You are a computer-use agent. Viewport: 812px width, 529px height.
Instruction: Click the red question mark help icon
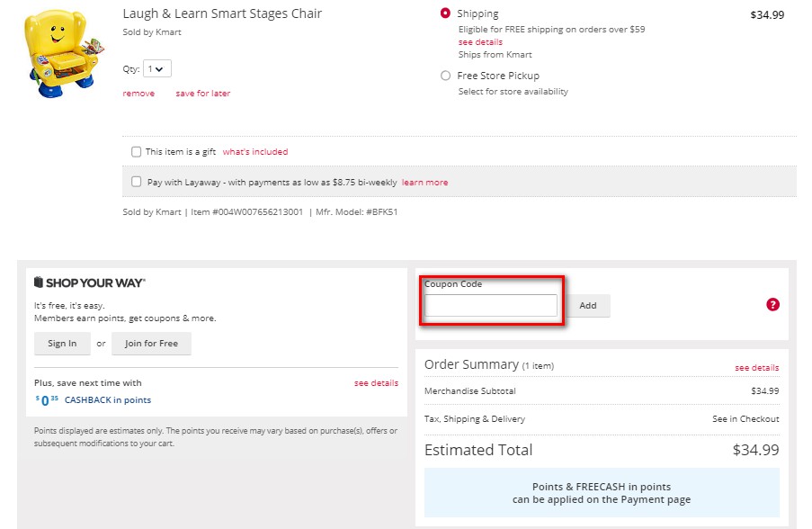click(772, 305)
